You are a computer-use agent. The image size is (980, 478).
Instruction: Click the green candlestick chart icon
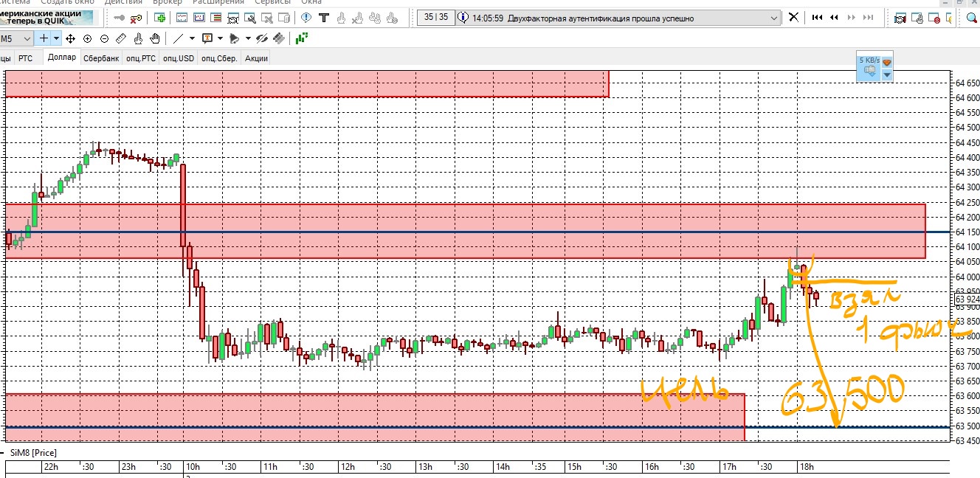coord(302,38)
